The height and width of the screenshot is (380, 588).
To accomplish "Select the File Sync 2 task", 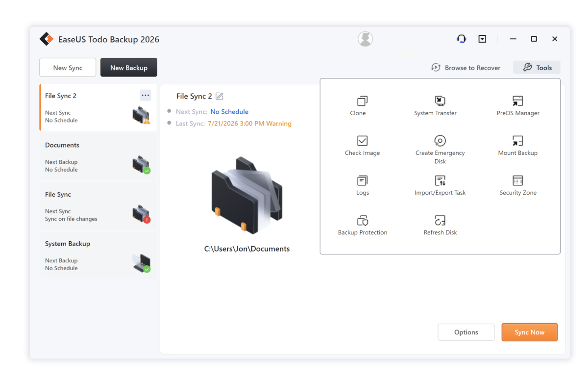I will click(98, 107).
